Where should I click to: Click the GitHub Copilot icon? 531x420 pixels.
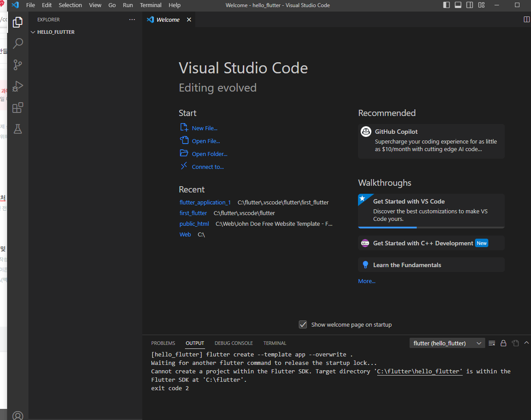(x=366, y=131)
